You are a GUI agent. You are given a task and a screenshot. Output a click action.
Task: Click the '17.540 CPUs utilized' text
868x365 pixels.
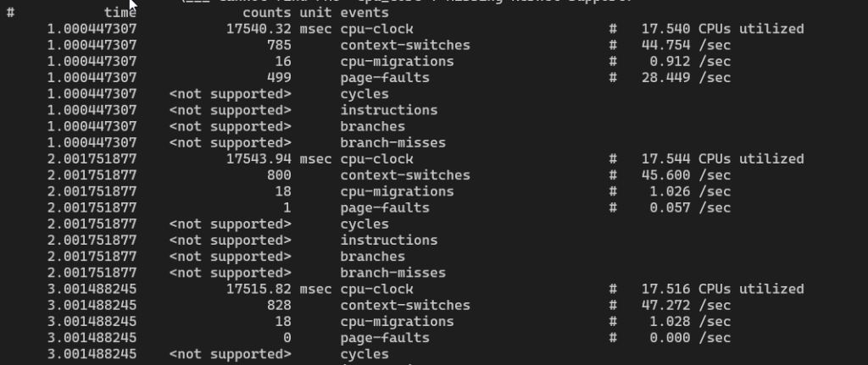pyautogui.click(x=722, y=29)
